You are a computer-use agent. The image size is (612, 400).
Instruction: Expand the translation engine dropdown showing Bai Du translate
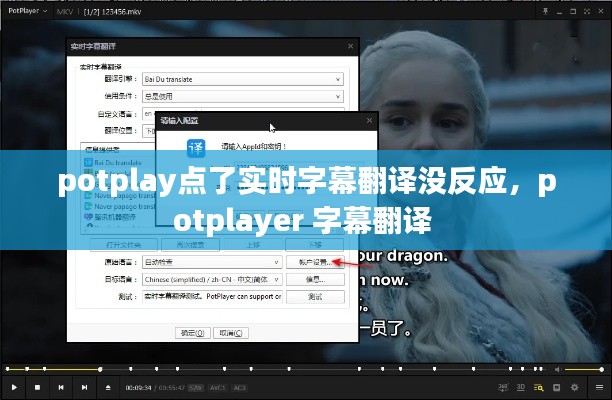(x=242, y=79)
